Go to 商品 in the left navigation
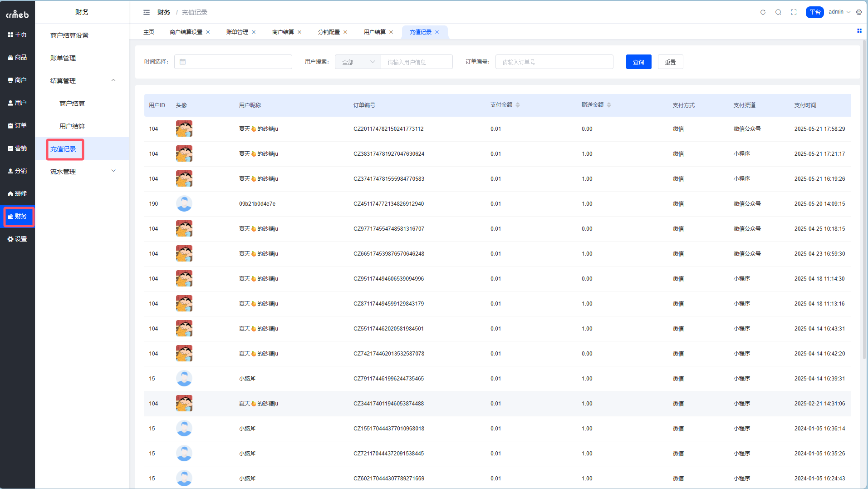The width and height of the screenshot is (868, 489). click(x=17, y=57)
